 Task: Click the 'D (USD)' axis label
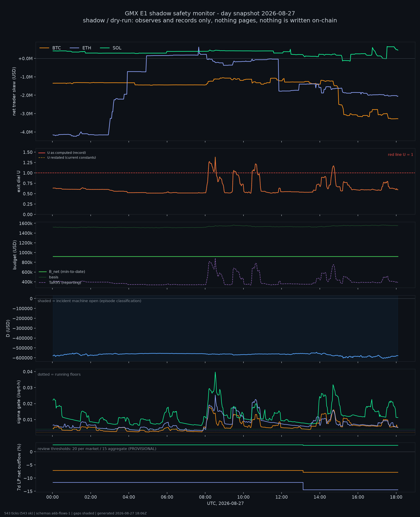click(x=8, y=328)
